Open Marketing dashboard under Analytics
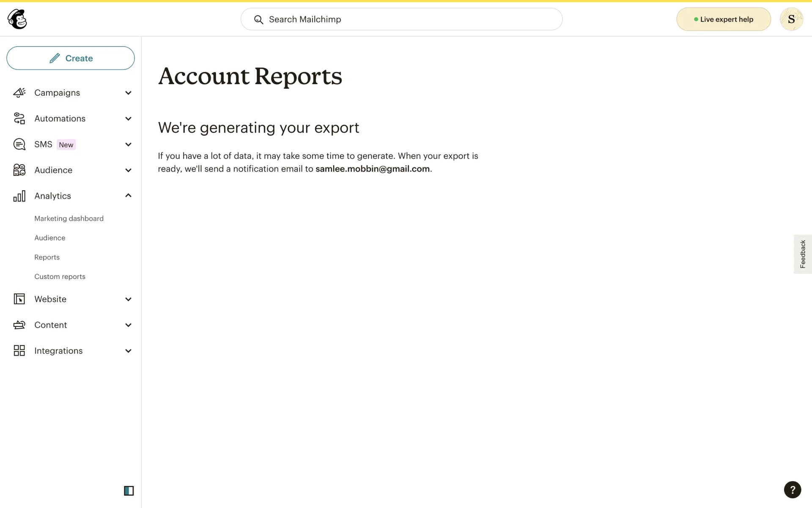Image resolution: width=812 pixels, height=508 pixels. 69,218
